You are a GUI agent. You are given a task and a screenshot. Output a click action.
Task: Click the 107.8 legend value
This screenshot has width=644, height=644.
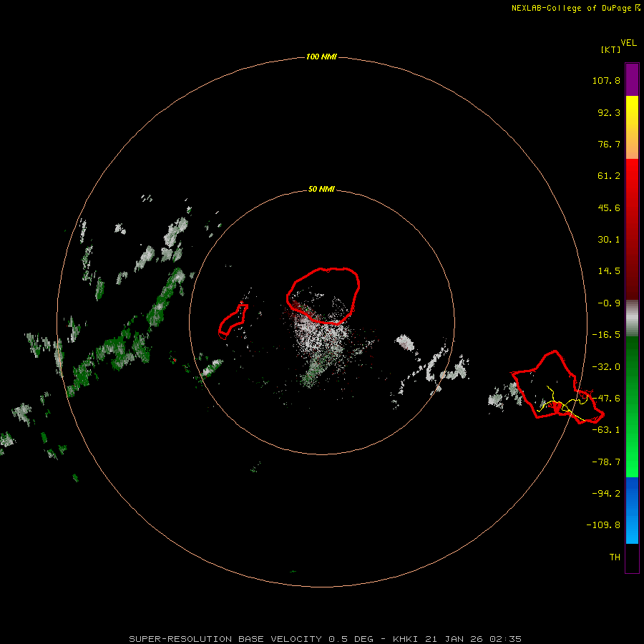pyautogui.click(x=606, y=80)
